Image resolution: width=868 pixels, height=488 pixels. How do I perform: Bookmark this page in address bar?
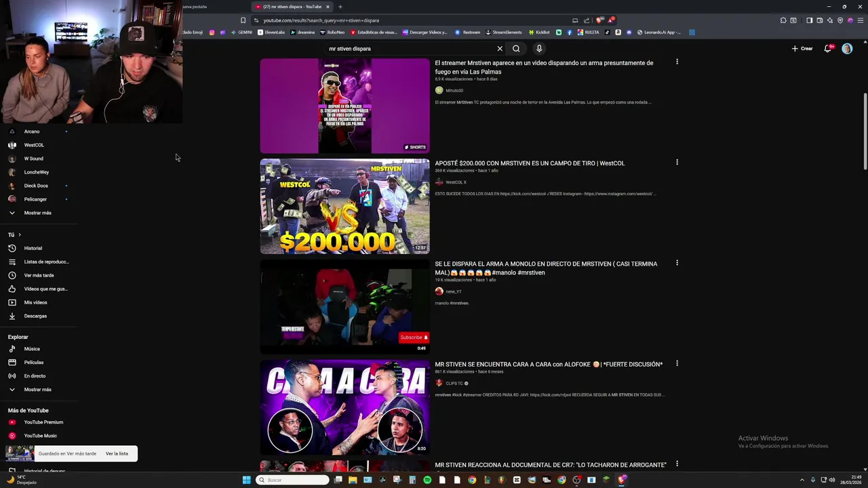click(243, 20)
